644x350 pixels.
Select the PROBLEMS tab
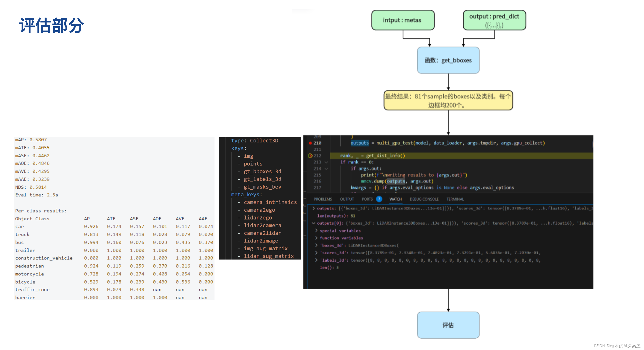(x=323, y=199)
